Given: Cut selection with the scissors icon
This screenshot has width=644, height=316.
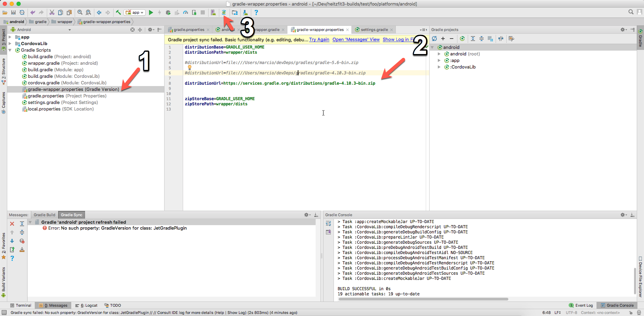Looking at the screenshot, I should (52, 12).
